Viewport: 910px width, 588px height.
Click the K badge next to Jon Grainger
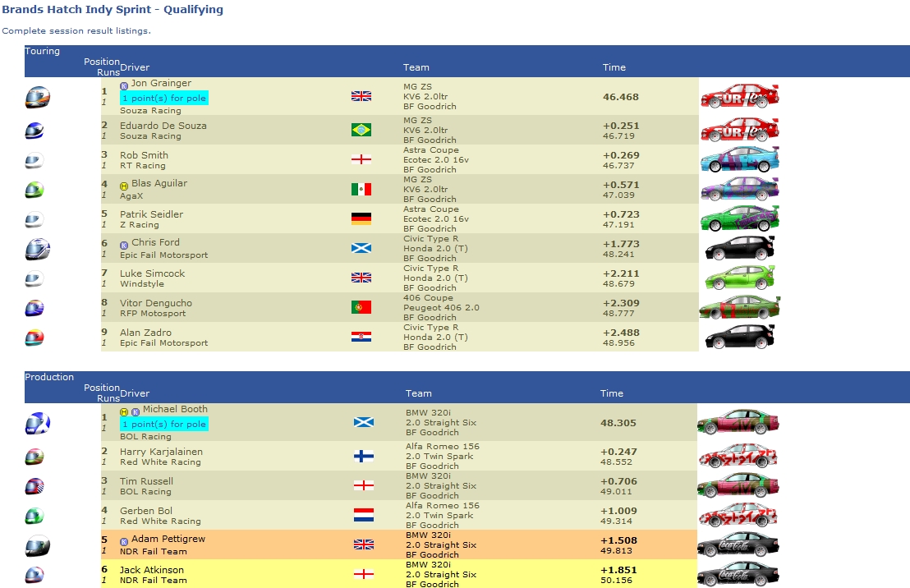coord(124,86)
